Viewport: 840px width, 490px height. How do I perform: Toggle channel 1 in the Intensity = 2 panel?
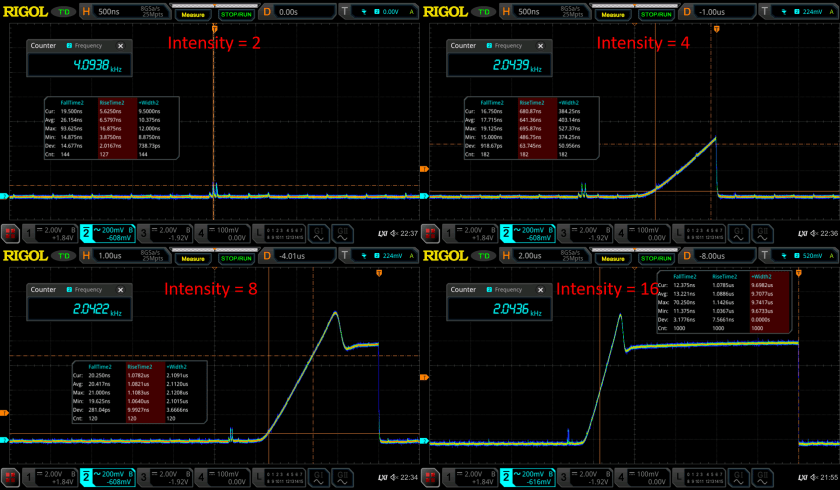[x=43, y=232]
